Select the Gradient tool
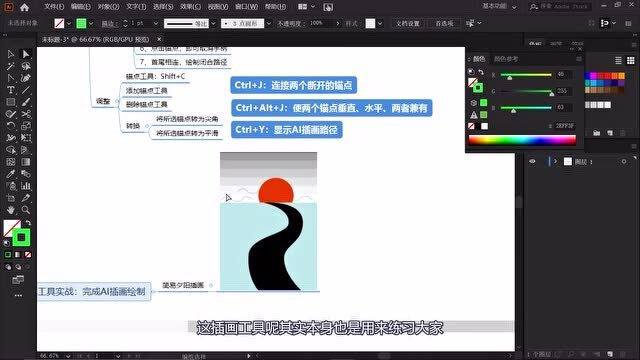The width and height of the screenshot is (640, 360). tap(26, 162)
